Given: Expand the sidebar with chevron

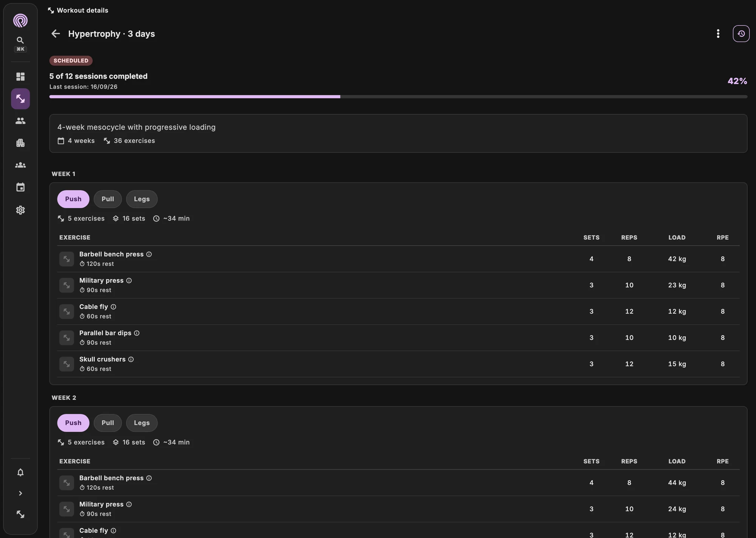Looking at the screenshot, I should click(20, 493).
